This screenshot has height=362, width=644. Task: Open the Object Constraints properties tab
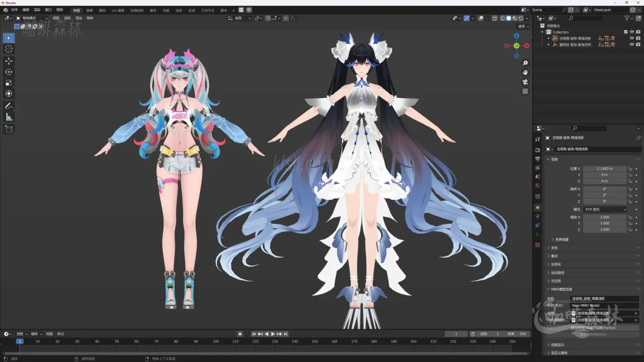(537, 226)
